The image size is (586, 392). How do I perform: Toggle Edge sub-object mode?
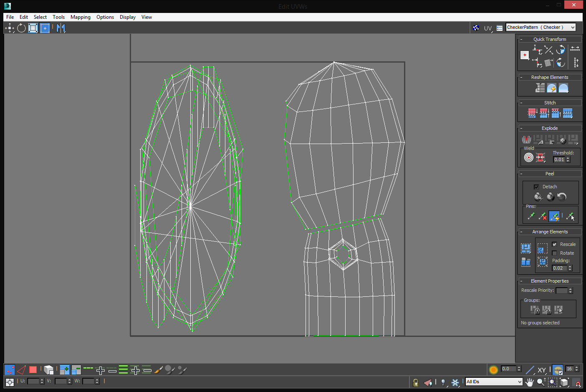pos(21,370)
